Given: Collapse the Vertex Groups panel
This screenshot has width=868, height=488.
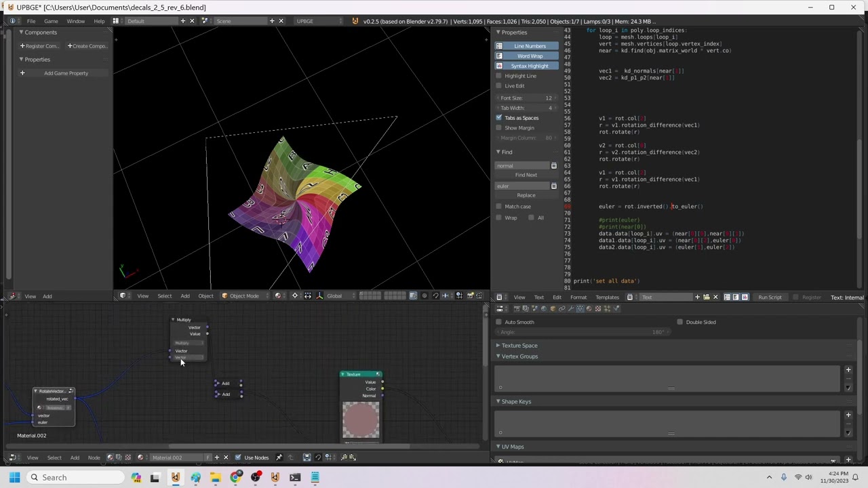Looking at the screenshot, I should [498, 357].
